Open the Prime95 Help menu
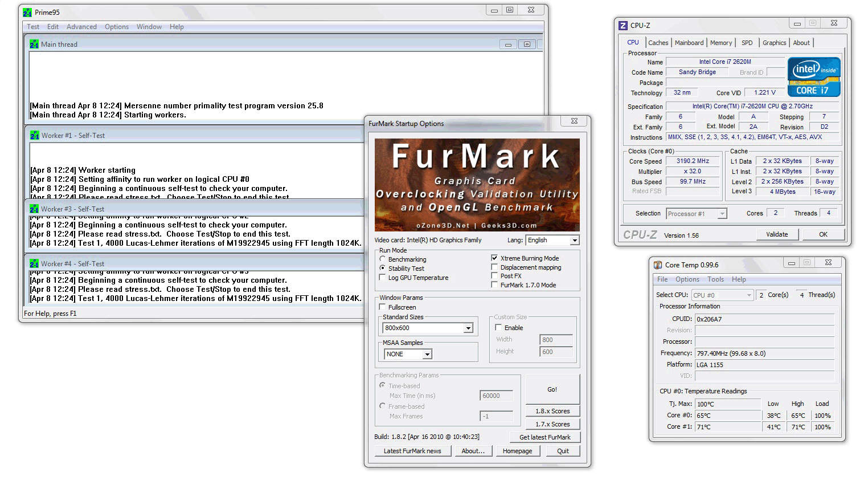 pyautogui.click(x=177, y=26)
